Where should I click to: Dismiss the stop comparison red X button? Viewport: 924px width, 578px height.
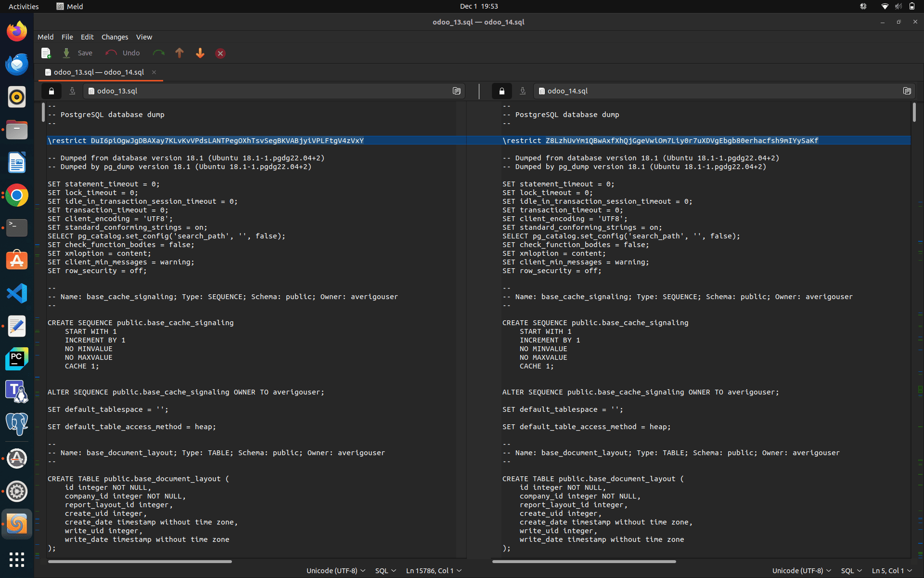pos(220,53)
